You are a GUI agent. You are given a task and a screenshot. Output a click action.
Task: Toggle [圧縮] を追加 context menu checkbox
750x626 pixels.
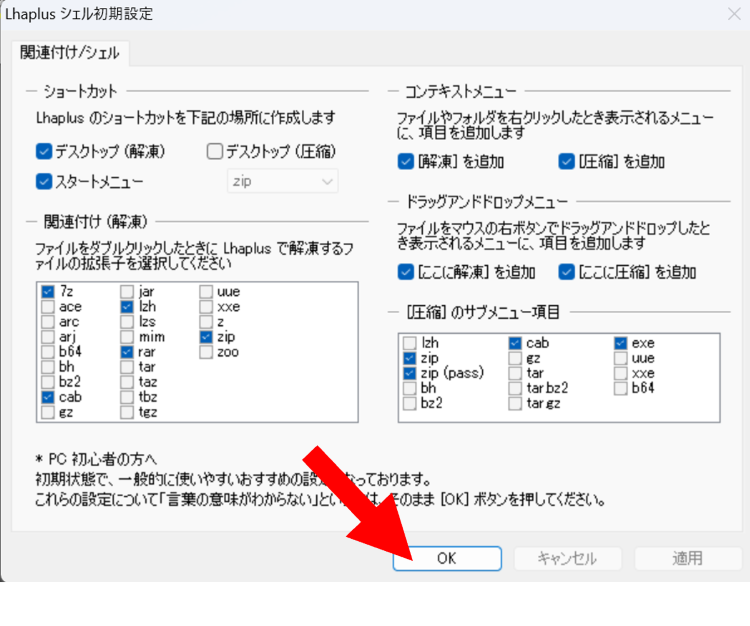(x=566, y=162)
